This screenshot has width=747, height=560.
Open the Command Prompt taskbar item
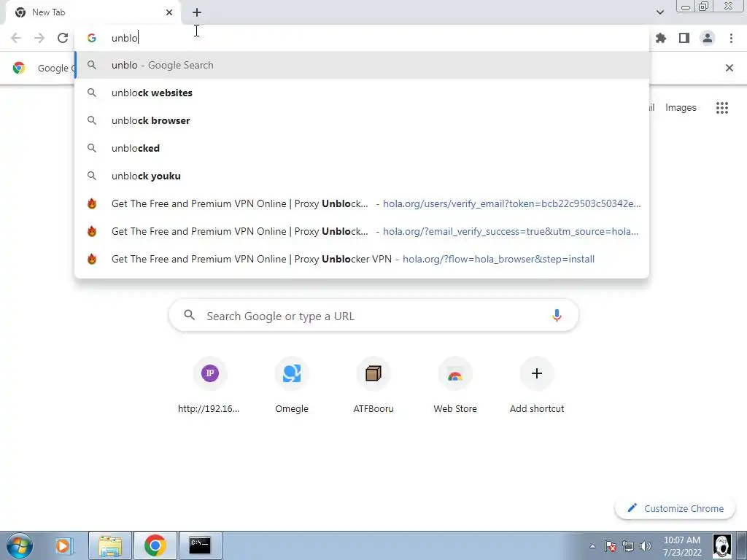200,545
